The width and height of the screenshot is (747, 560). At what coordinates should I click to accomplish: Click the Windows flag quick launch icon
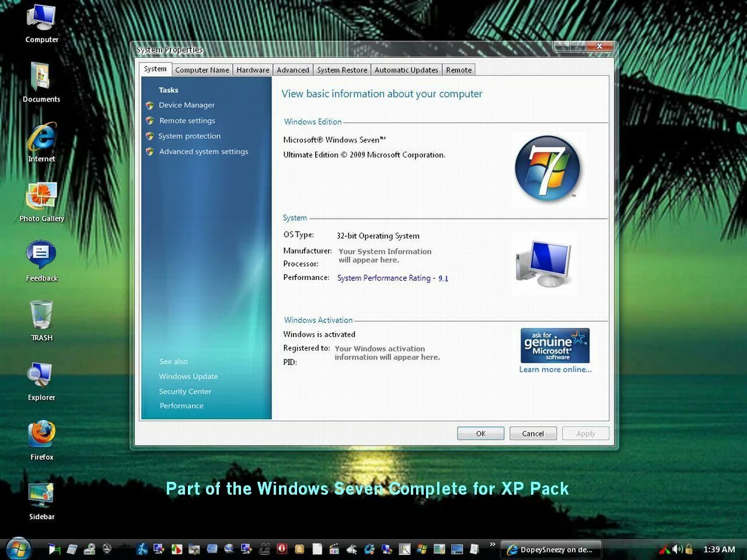(422, 549)
